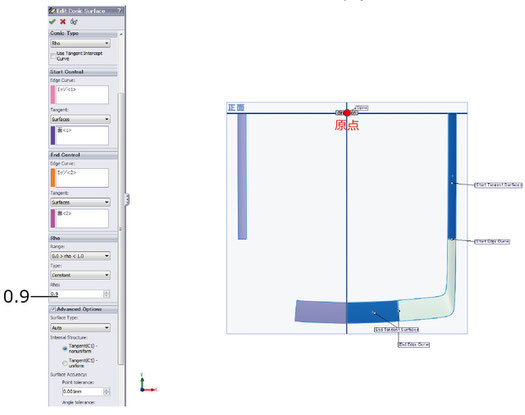
Task: Open Start Control Tangent Surfaces dropdown
Action: (x=80, y=119)
